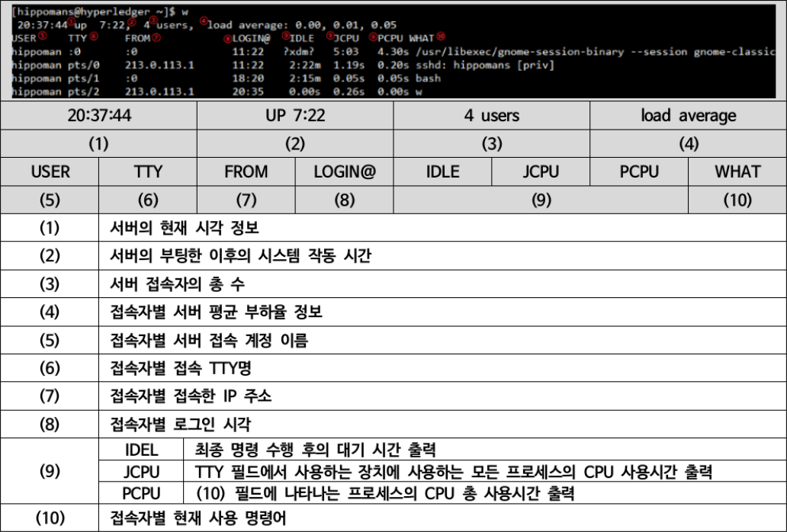
Task: Click 'bash' in the terminal WHAT column
Action: [x=428, y=79]
